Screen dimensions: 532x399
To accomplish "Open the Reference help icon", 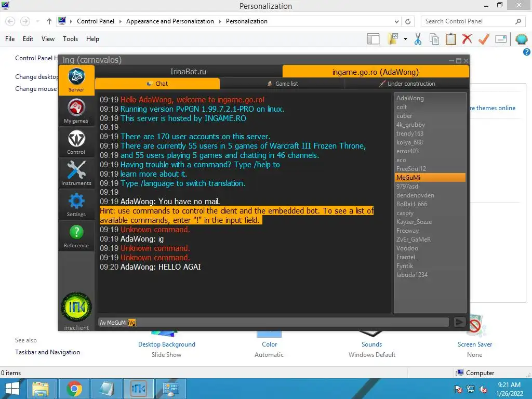I will pos(76,236).
